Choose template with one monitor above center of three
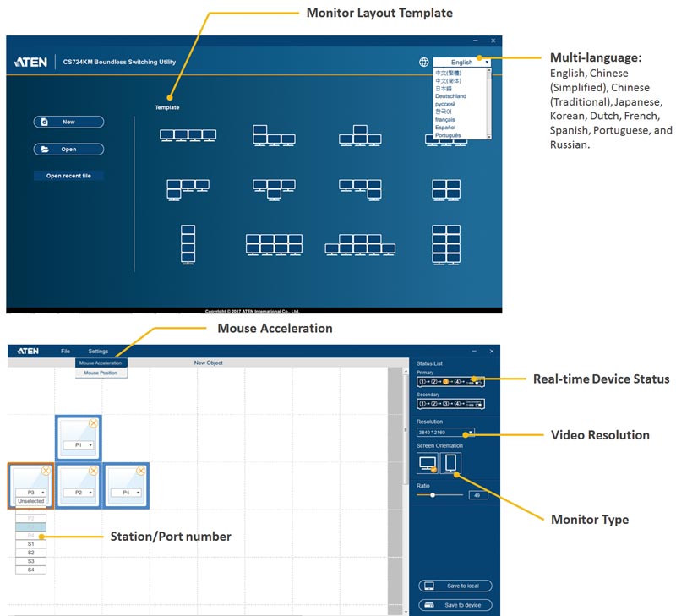 pos(360,135)
